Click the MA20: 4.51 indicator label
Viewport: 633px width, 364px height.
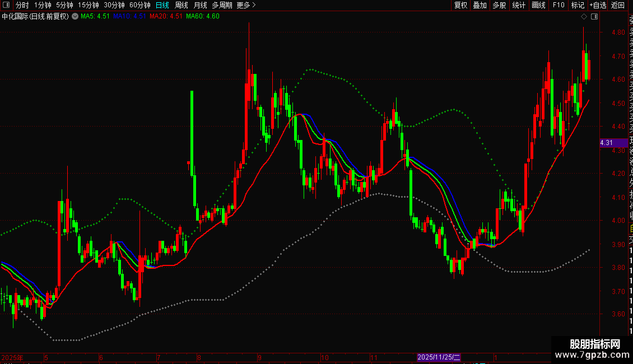point(166,17)
